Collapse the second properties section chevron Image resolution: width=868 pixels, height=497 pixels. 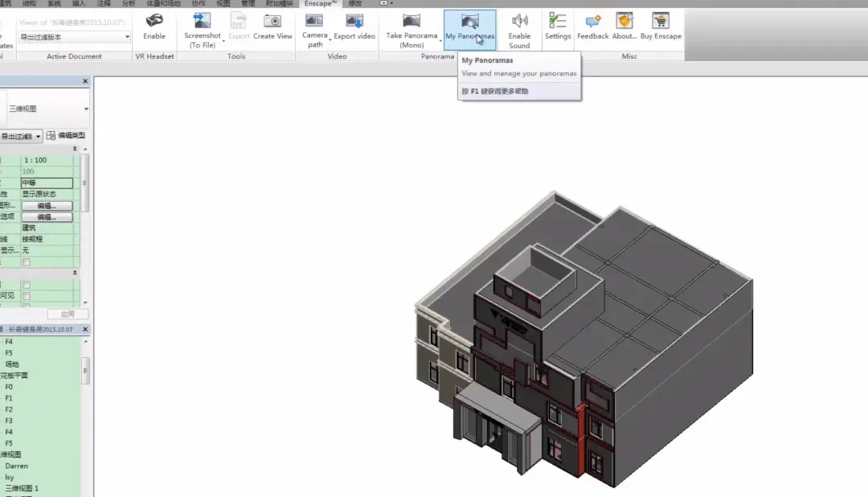(75, 273)
